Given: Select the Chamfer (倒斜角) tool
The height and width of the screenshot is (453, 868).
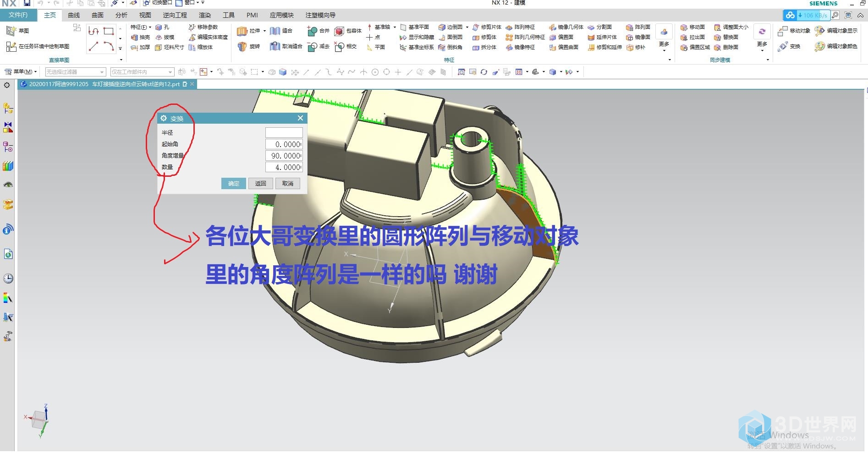Looking at the screenshot, I should 450,47.
